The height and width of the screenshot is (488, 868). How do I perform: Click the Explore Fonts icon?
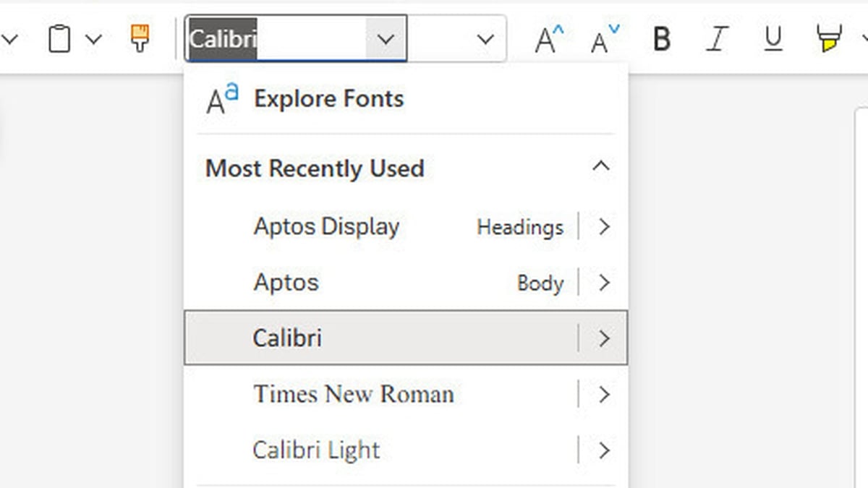pos(219,98)
